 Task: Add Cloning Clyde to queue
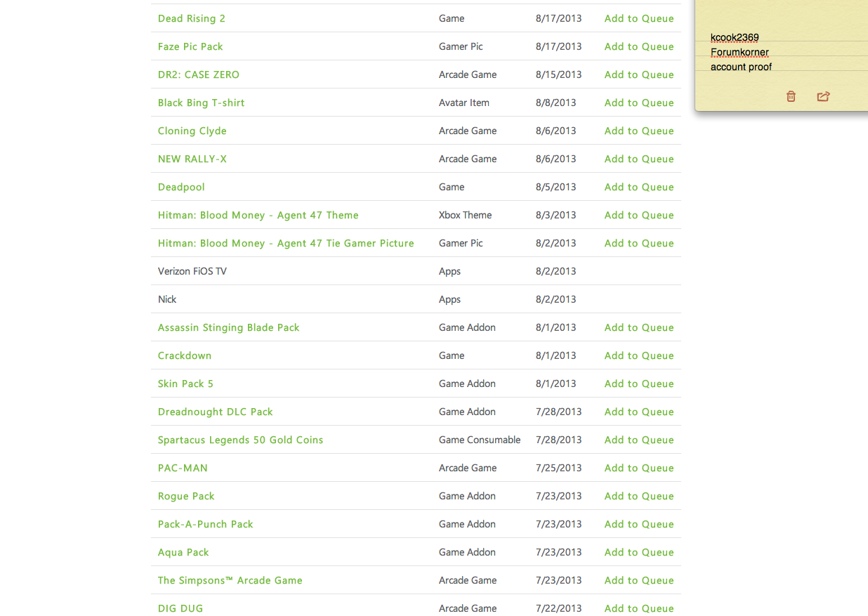[639, 131]
